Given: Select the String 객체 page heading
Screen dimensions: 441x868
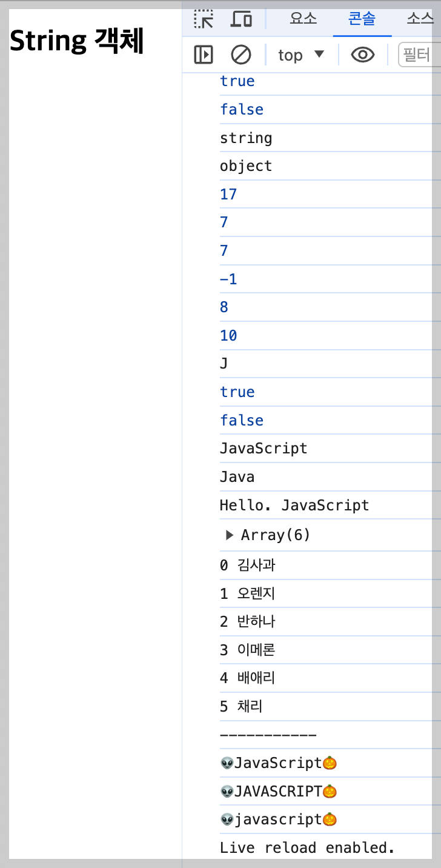Looking at the screenshot, I should click(x=77, y=41).
